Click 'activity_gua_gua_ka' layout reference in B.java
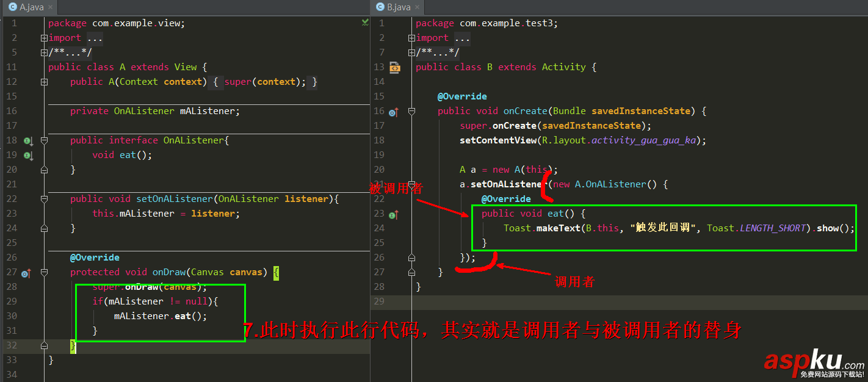Viewport: 868px width, 382px height. click(643, 140)
